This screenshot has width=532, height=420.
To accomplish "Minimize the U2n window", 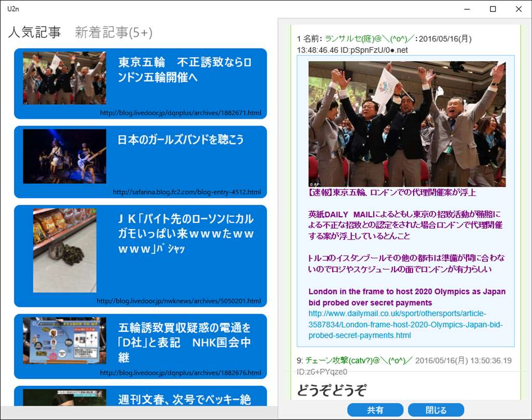I will pyautogui.click(x=467, y=9).
